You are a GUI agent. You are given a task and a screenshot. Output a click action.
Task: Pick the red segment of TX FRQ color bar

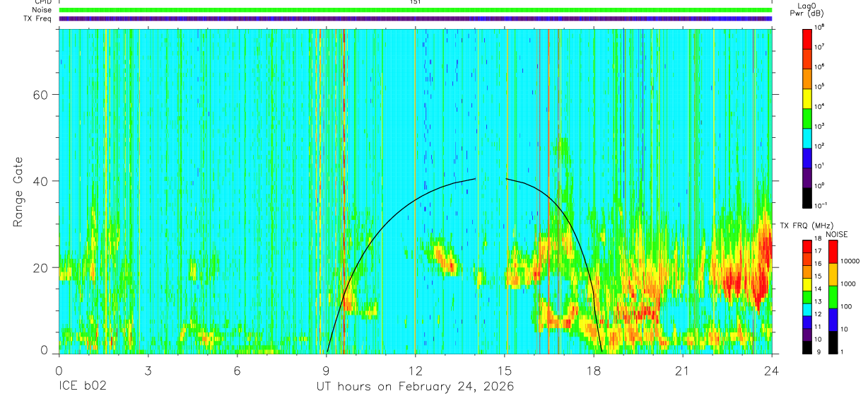click(x=807, y=246)
